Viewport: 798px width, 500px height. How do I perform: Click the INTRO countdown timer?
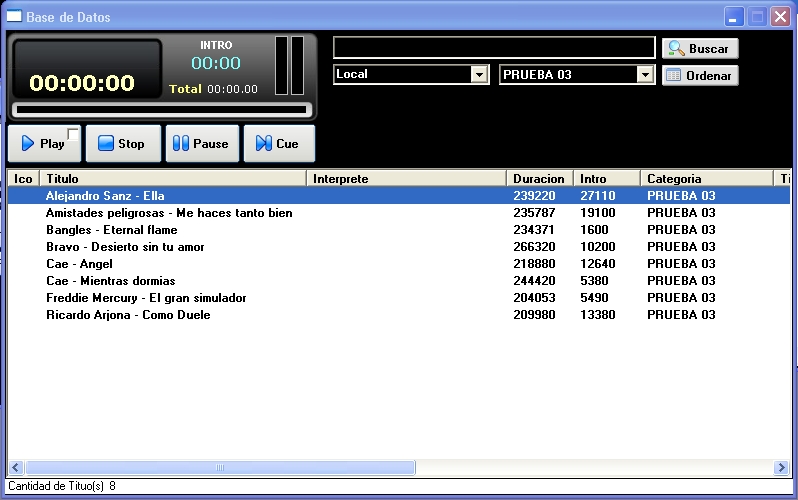pyautogui.click(x=216, y=63)
